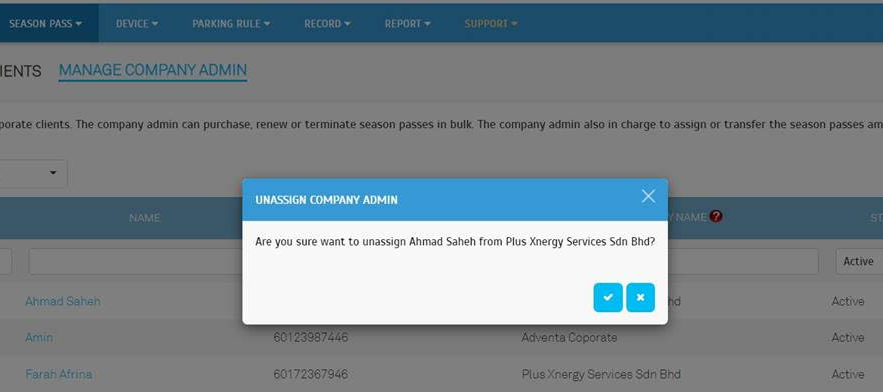Viewport: 883px width, 392px height.
Task: Open the Record menu
Action: (x=327, y=24)
